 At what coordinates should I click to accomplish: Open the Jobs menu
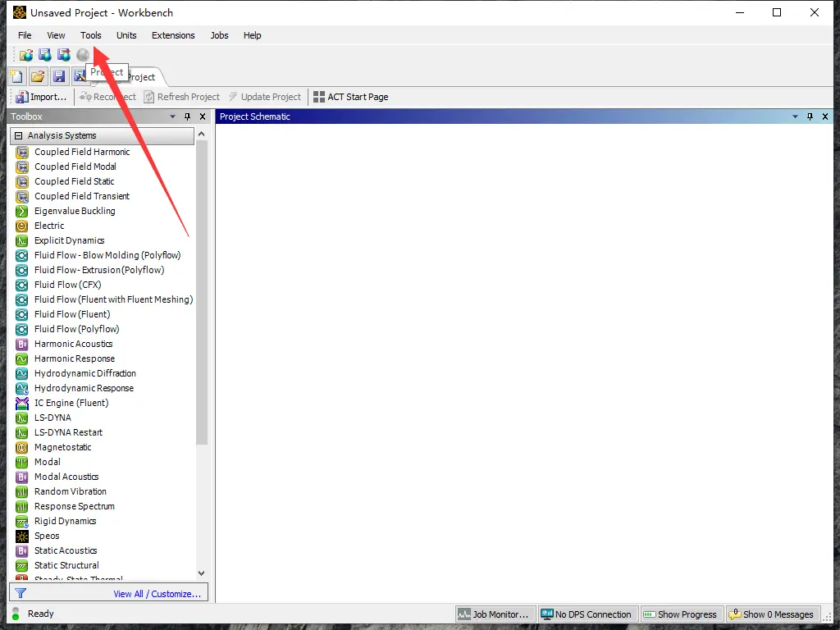[219, 35]
